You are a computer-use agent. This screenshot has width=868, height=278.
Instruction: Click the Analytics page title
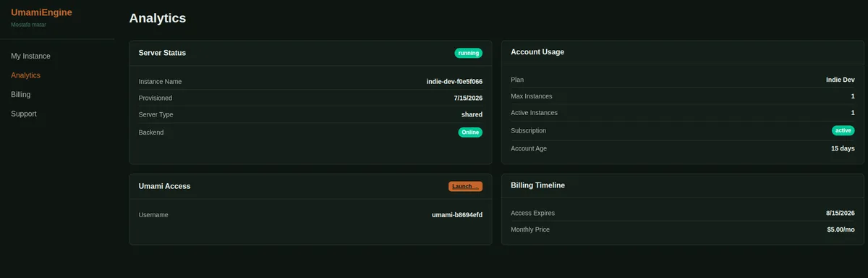coord(157,18)
